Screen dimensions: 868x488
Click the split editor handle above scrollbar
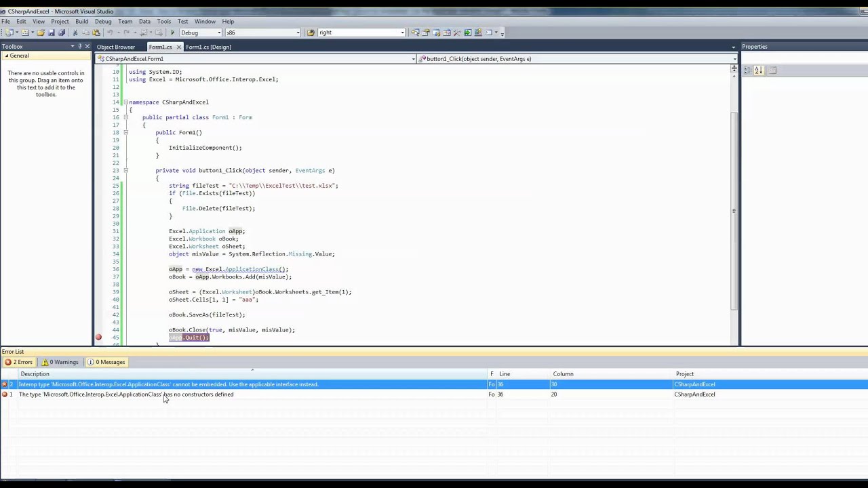coord(734,68)
